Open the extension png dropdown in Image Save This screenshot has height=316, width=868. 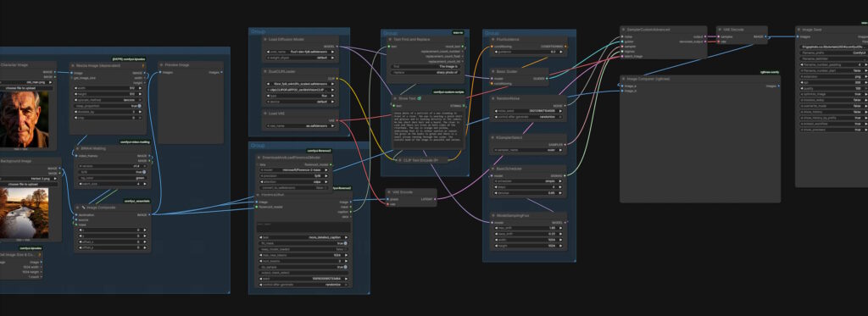click(834, 76)
